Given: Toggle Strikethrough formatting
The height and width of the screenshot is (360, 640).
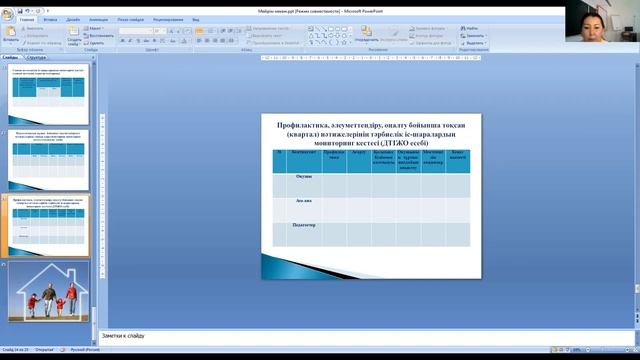Looking at the screenshot, I should point(146,41).
